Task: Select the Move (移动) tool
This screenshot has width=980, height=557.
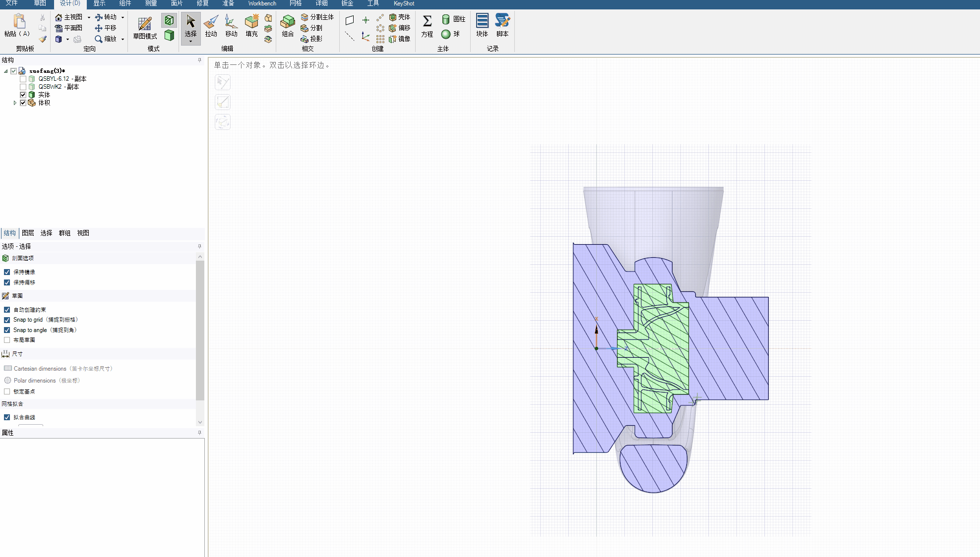Action: click(231, 26)
